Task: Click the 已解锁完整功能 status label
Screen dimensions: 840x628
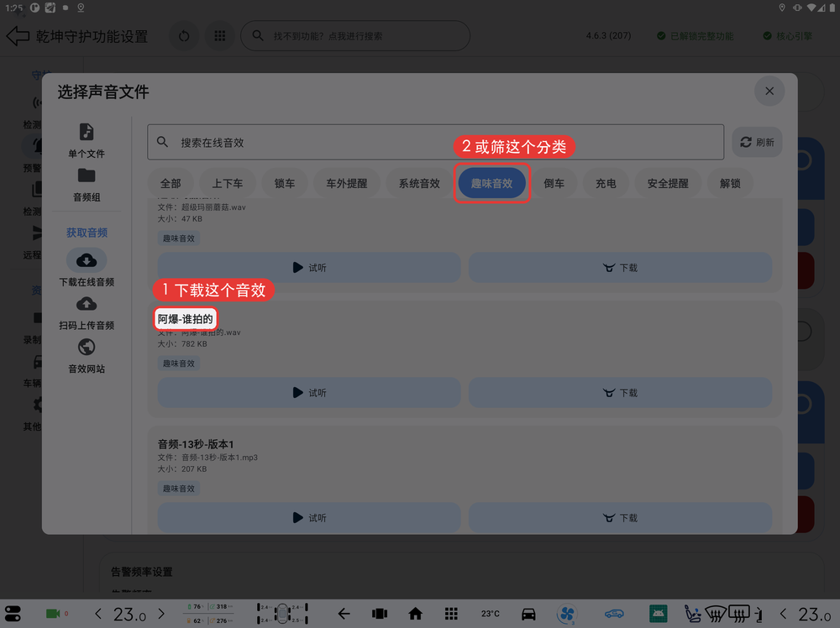Action: coord(696,36)
